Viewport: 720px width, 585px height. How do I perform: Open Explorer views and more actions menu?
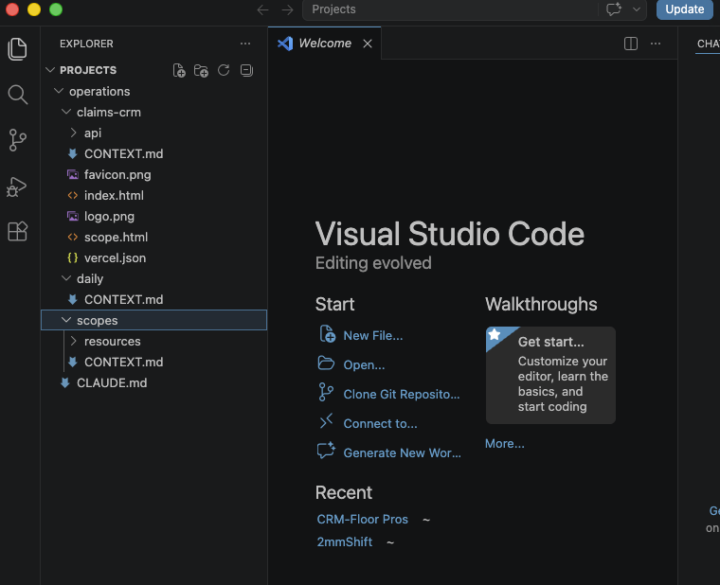point(245,44)
